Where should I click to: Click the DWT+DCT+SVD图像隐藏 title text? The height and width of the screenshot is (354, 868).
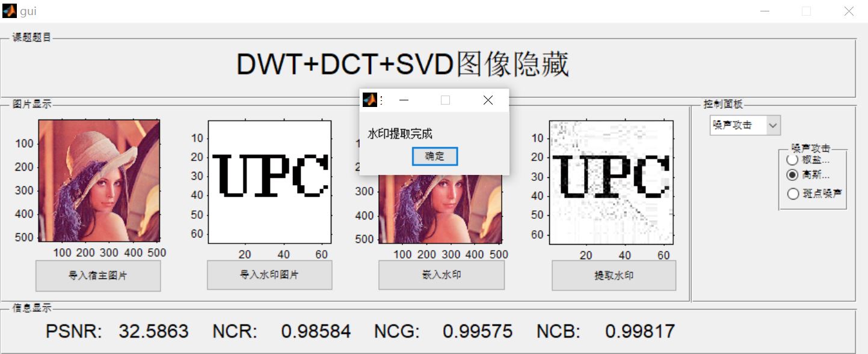(403, 62)
